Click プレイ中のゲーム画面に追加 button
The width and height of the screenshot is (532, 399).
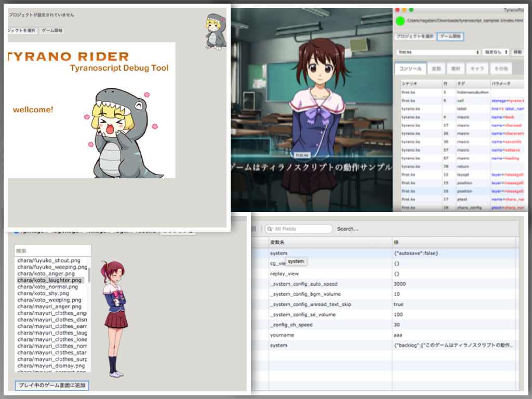(x=52, y=385)
